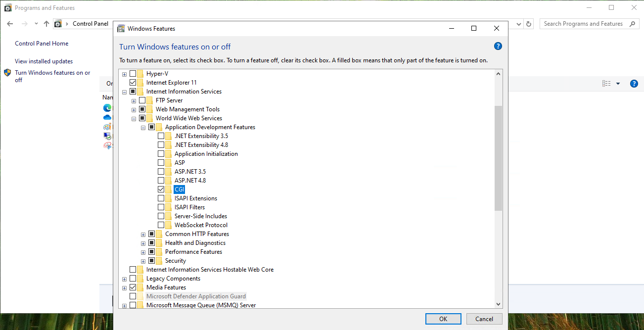Select the Server-Side Includes row
This screenshot has height=330, width=644.
(x=201, y=216)
